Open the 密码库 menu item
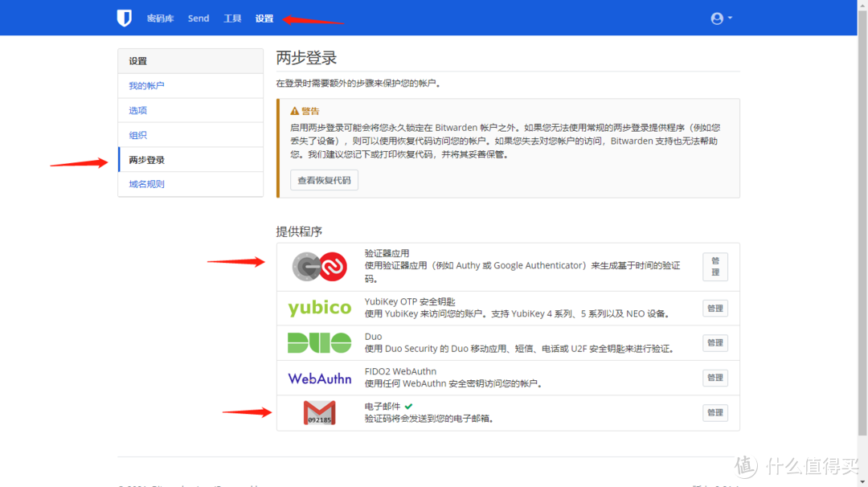Viewport: 868px width, 487px height. 160,18
